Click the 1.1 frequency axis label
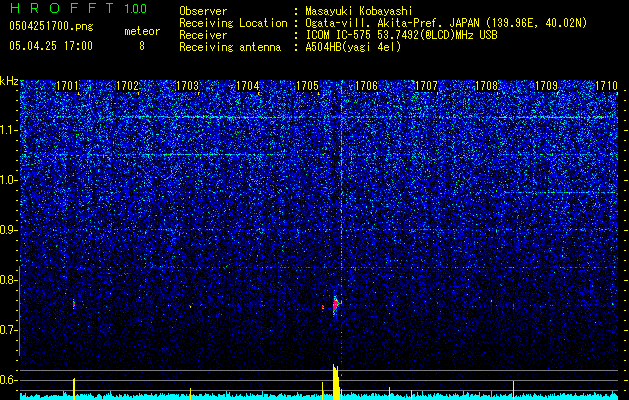Image resolution: width=629 pixels, height=400 pixels. pyautogui.click(x=9, y=130)
